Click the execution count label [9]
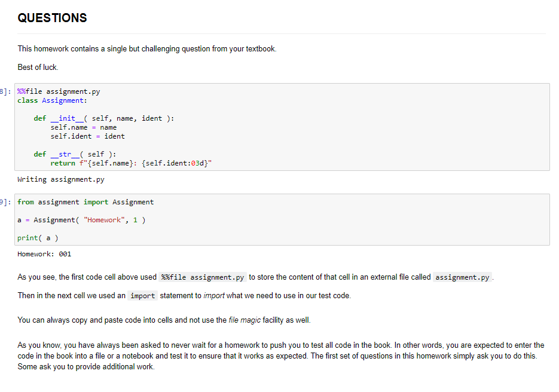Viewport: 559px width, 392px height. (x=4, y=201)
